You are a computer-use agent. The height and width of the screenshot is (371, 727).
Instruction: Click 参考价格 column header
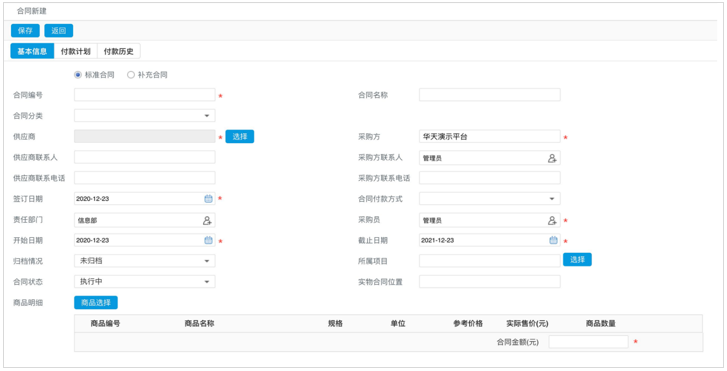[x=468, y=323]
